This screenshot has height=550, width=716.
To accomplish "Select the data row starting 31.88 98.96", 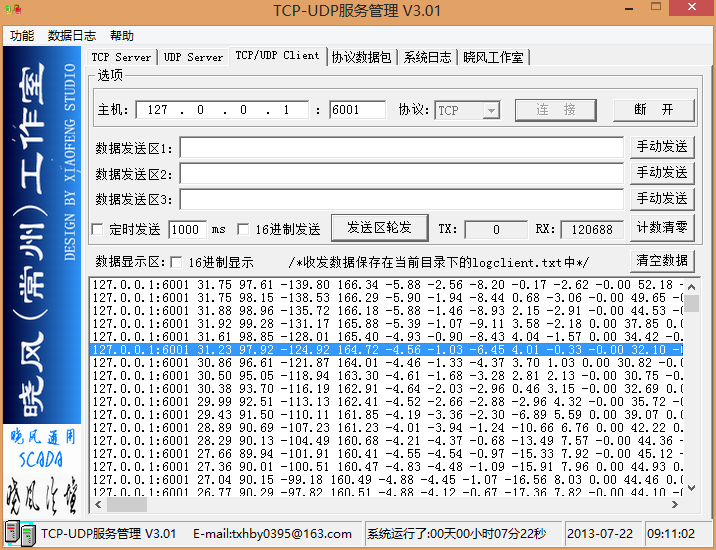I will tap(386, 311).
